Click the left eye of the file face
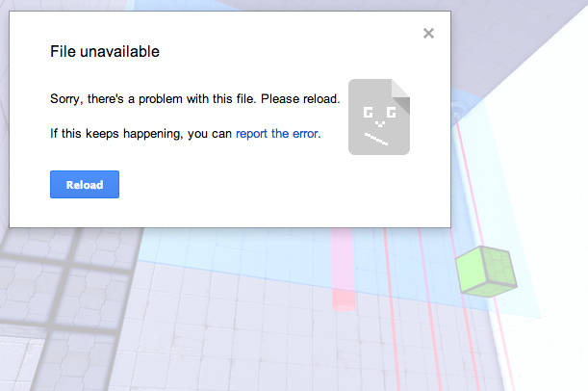This screenshot has width=588, height=391. [368, 113]
